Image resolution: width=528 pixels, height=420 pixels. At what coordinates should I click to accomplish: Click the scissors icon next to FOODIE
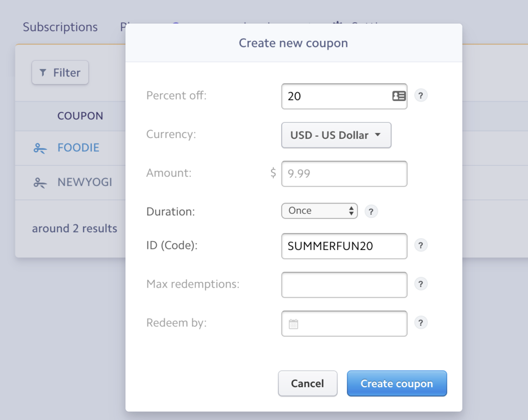pyautogui.click(x=40, y=148)
